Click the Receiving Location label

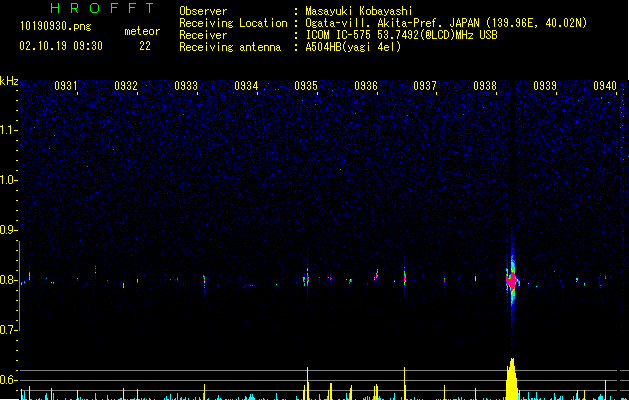[233, 23]
